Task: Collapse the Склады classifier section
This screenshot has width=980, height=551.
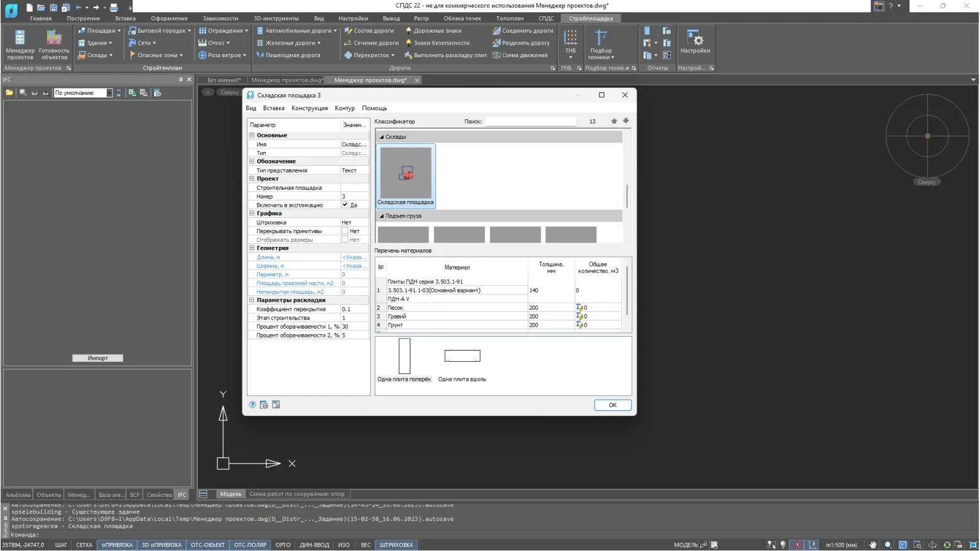Action: (x=381, y=137)
